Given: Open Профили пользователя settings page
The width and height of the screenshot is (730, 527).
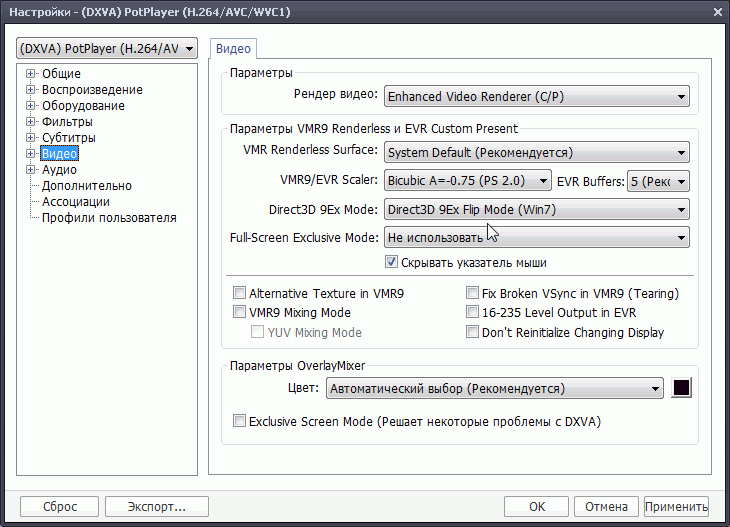Looking at the screenshot, I should point(109,218).
